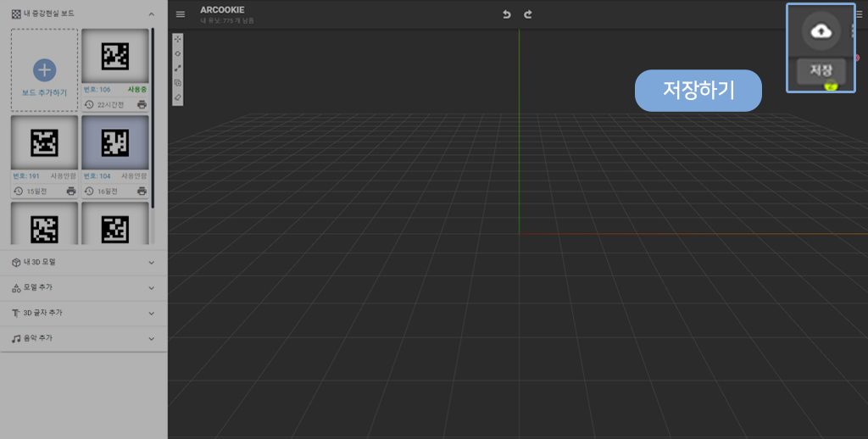Click the 번호: 106 label
This screenshot has height=439, width=868.
(97, 89)
